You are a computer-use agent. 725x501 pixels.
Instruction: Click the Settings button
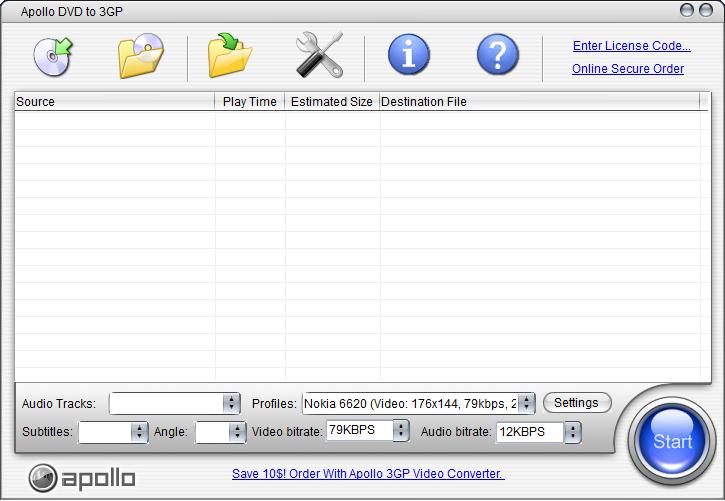(577, 403)
